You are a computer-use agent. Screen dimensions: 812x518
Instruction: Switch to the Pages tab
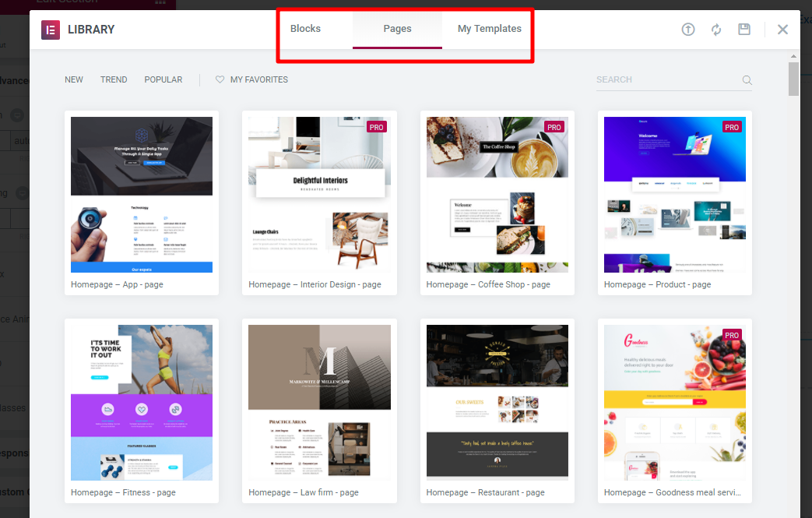pyautogui.click(x=397, y=29)
